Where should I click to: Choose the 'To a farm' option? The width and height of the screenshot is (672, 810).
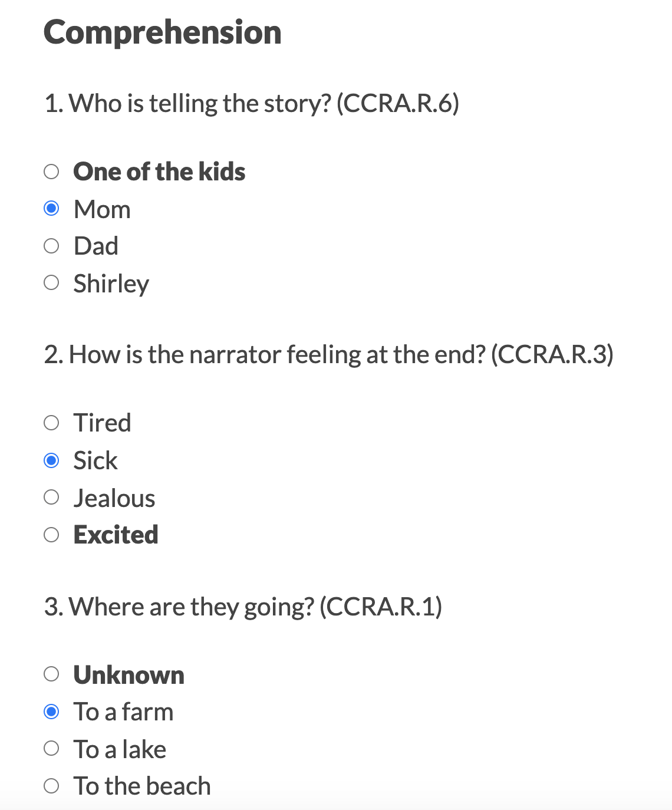[x=52, y=712]
